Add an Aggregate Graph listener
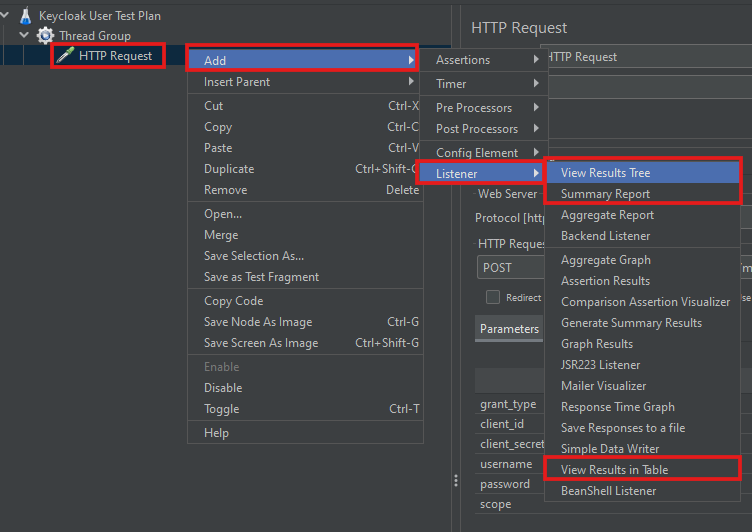This screenshot has height=532, width=752. point(643,260)
